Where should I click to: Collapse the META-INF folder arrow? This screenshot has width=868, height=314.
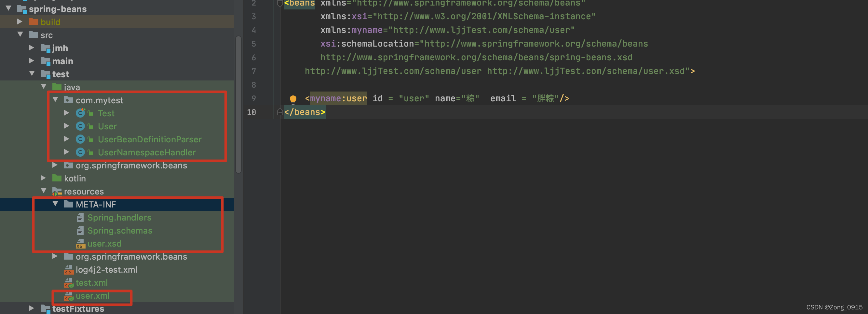point(56,204)
